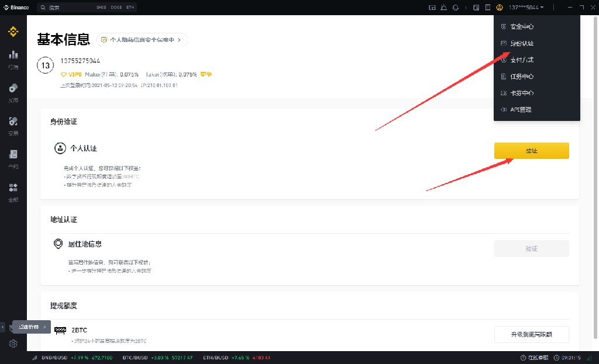
Task: Select Security Center (安全中心) in the account menu
Action: (x=537, y=26)
